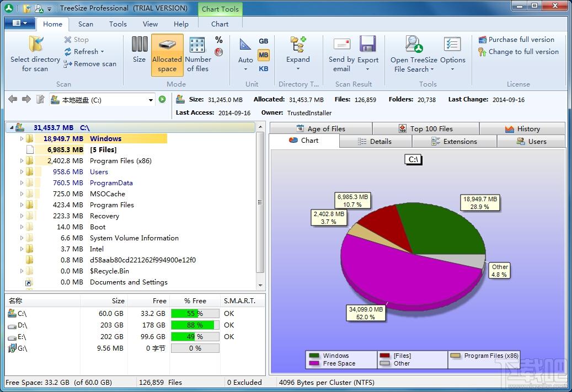Switch to the Scan ribbon tab
The height and width of the screenshot is (392, 572).
click(85, 24)
